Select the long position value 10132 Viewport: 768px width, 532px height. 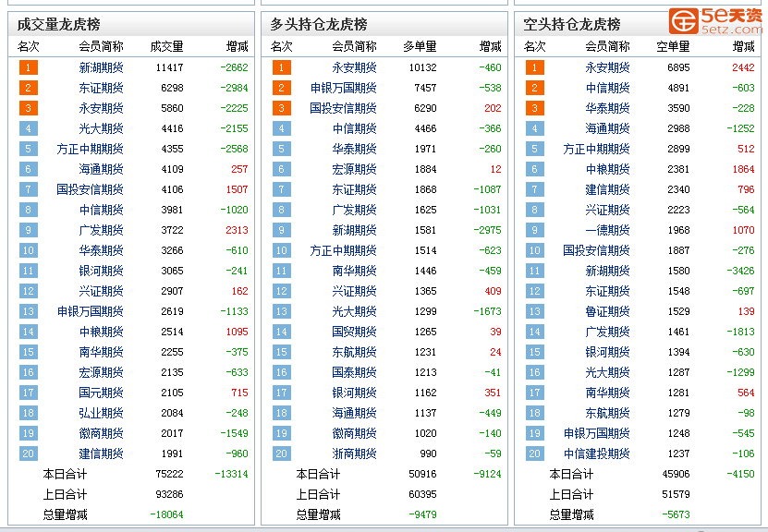pos(422,67)
